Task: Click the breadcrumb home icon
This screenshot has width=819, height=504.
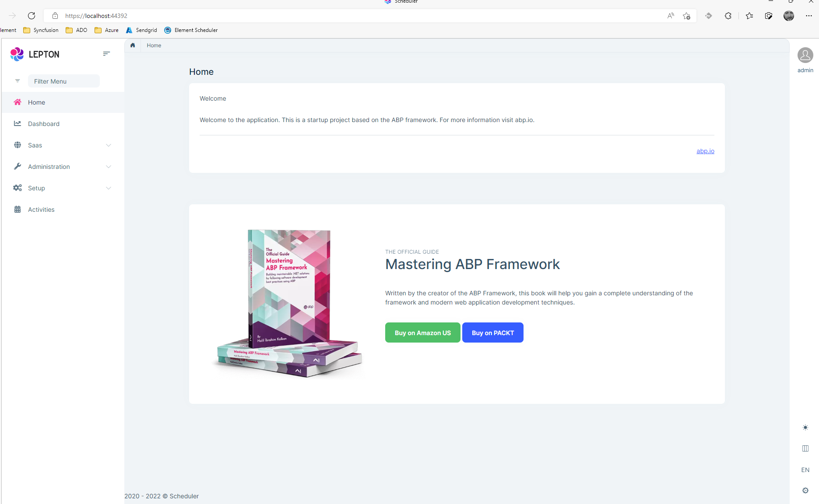Action: point(133,45)
